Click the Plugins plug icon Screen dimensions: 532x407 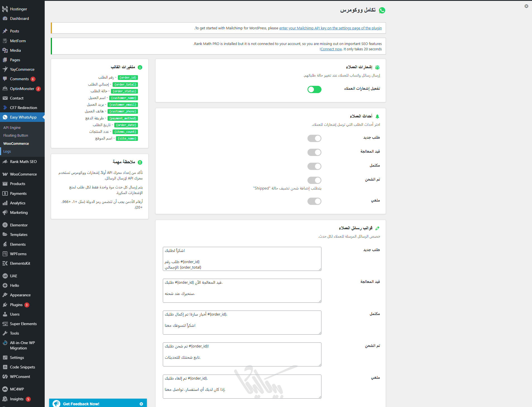click(x=5, y=305)
